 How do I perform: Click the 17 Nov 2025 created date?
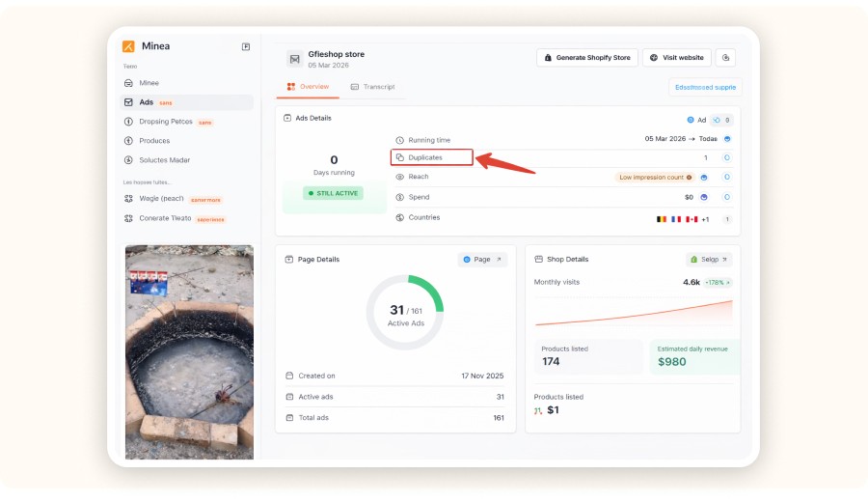pyautogui.click(x=482, y=376)
